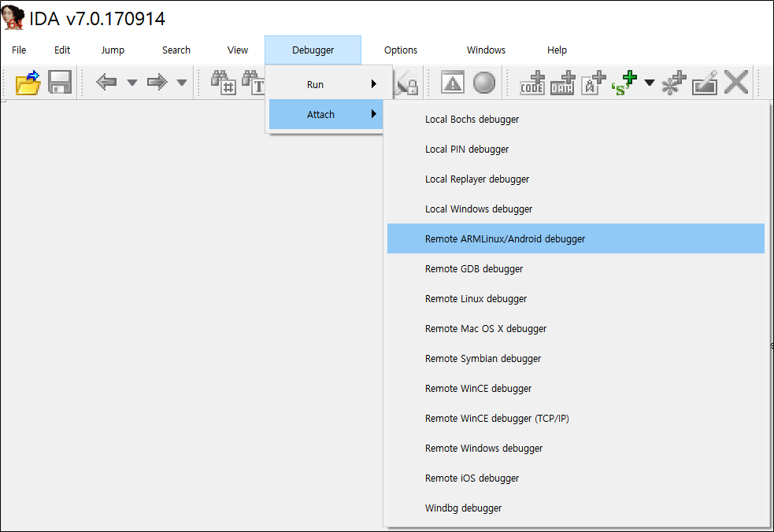Click the Run submenu arrow

pyautogui.click(x=374, y=84)
